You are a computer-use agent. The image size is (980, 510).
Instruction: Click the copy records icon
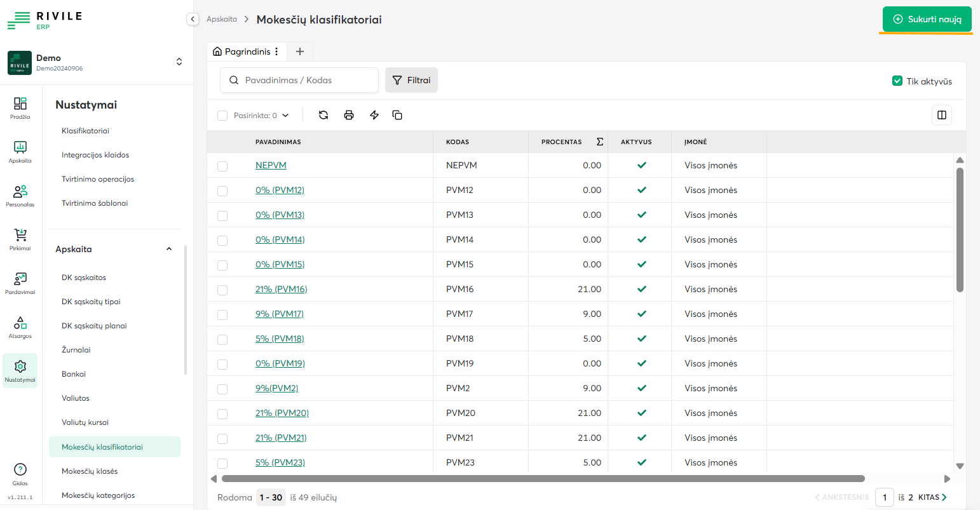coord(397,115)
